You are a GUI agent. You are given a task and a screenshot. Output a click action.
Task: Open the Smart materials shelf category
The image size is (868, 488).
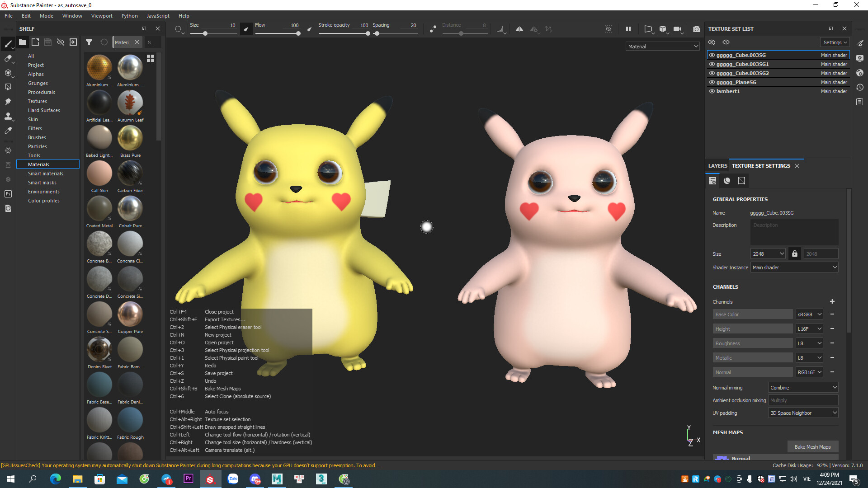pyautogui.click(x=45, y=173)
